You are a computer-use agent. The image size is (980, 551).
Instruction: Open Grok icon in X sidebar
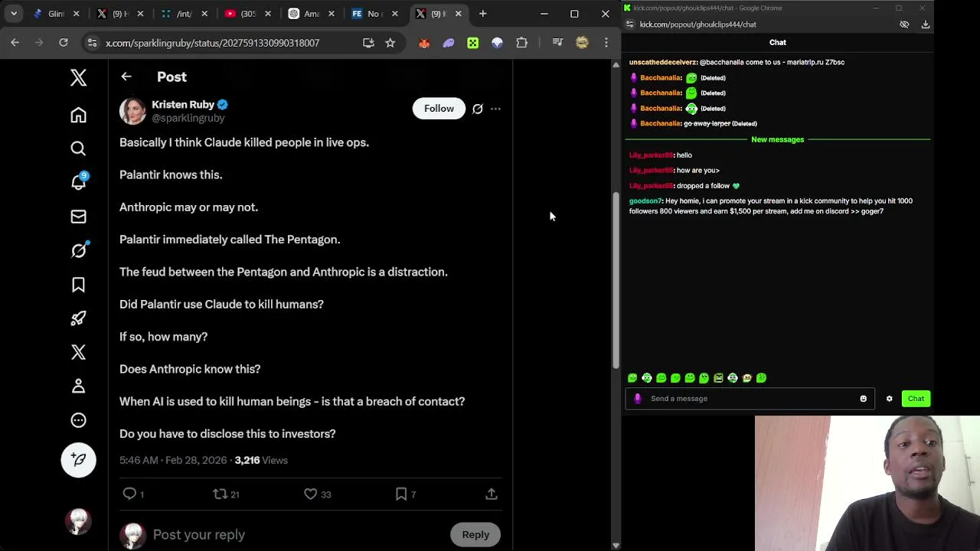point(78,250)
